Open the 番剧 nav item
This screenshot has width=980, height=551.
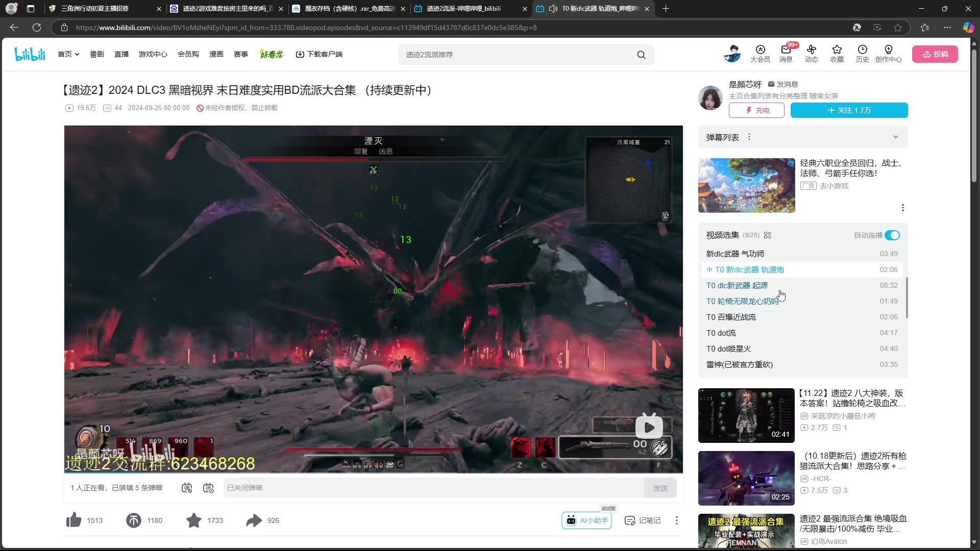(x=97, y=54)
